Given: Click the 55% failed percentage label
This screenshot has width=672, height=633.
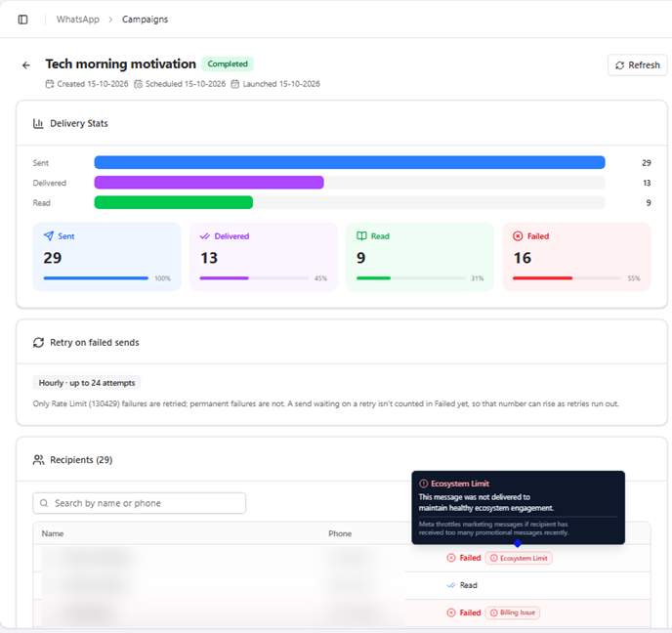Looking at the screenshot, I should (634, 278).
